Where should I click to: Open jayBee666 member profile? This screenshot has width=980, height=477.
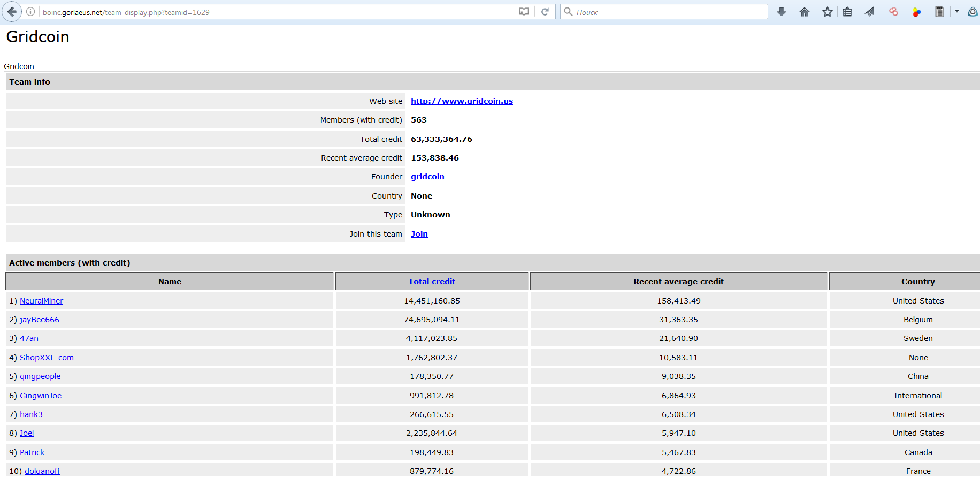click(x=40, y=320)
